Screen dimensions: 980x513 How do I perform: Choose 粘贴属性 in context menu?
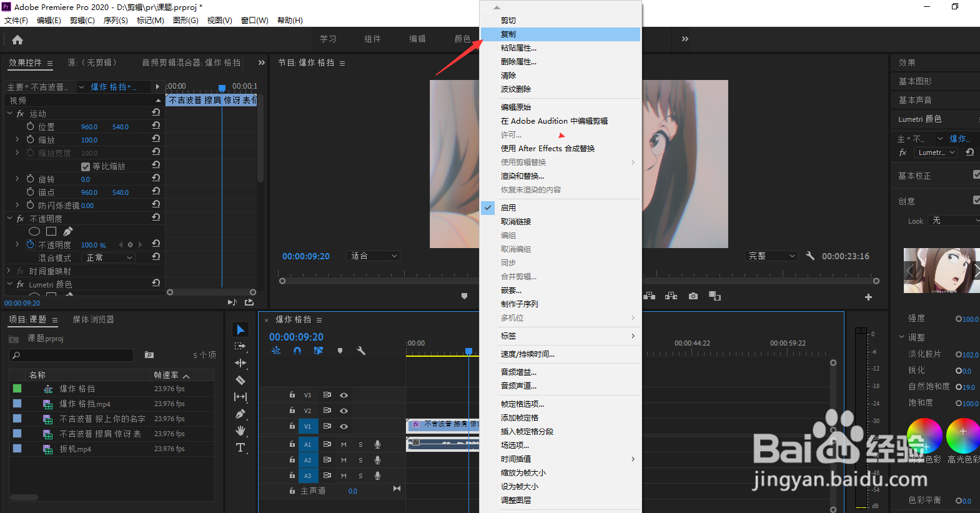click(x=560, y=48)
